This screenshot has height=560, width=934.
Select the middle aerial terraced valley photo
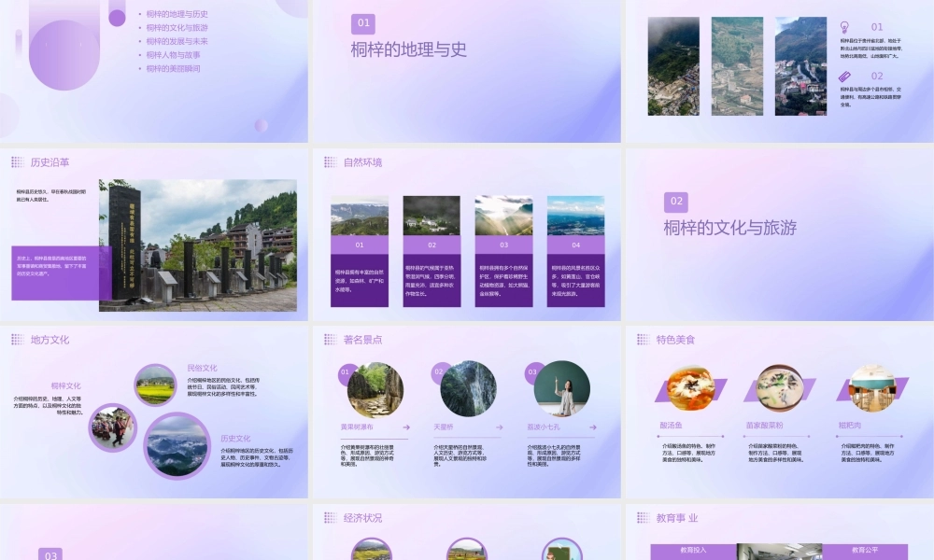(737, 66)
